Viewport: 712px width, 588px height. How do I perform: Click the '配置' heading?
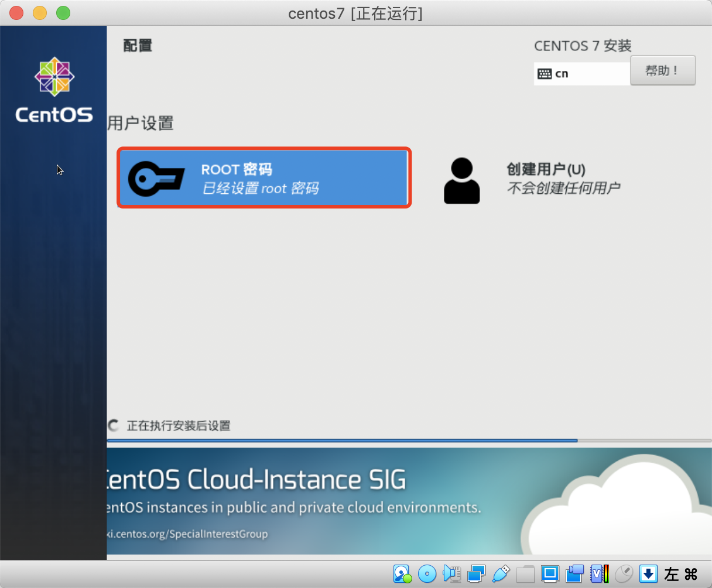138,46
